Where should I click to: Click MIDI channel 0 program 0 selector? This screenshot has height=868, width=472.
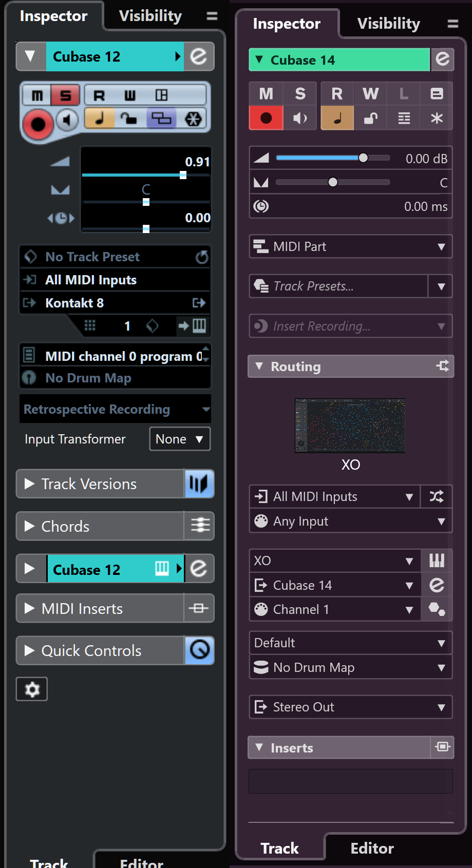coord(115,356)
